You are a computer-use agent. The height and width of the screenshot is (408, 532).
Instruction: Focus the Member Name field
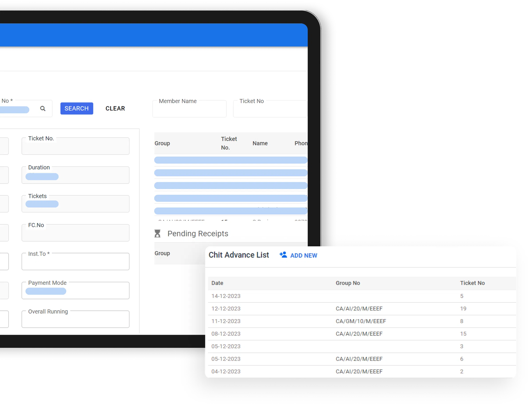[x=189, y=109]
